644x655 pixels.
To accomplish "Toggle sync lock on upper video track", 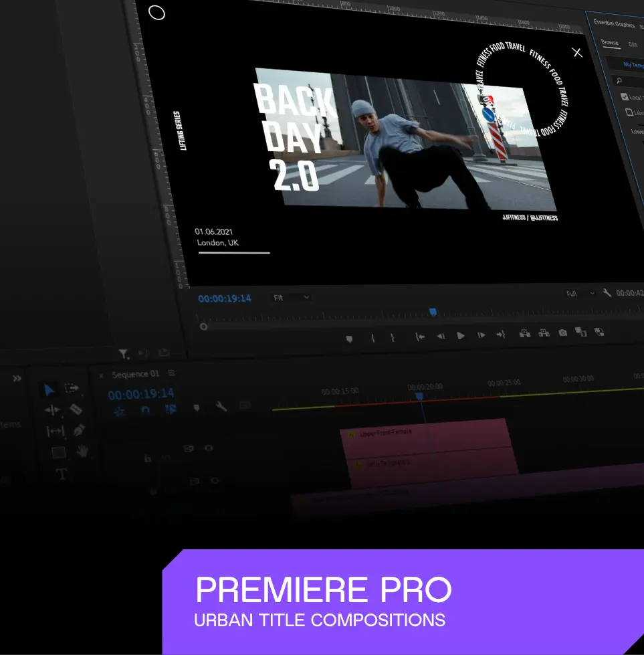I will [x=189, y=449].
